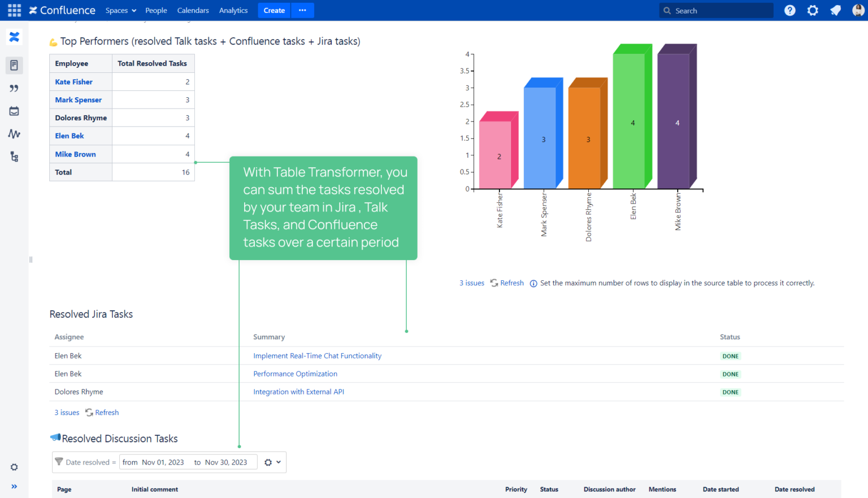The image size is (868, 498).
Task: Select the activity graph icon in the sidebar
Action: [14, 133]
